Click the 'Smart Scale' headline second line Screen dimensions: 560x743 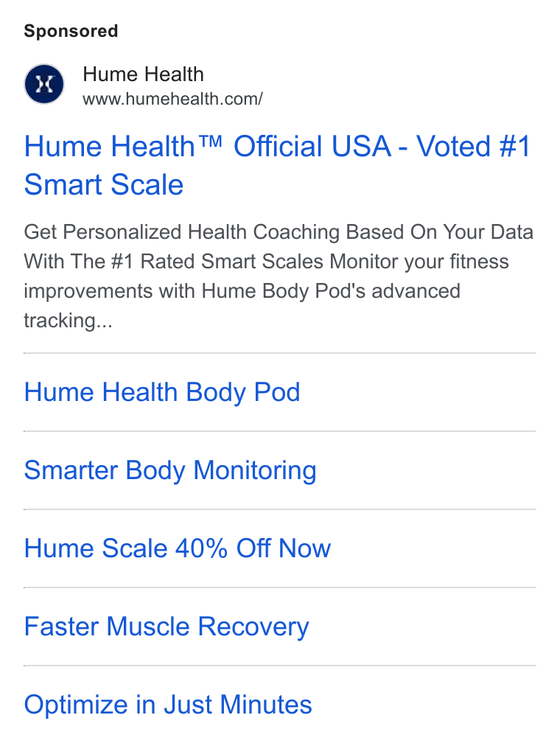click(104, 184)
